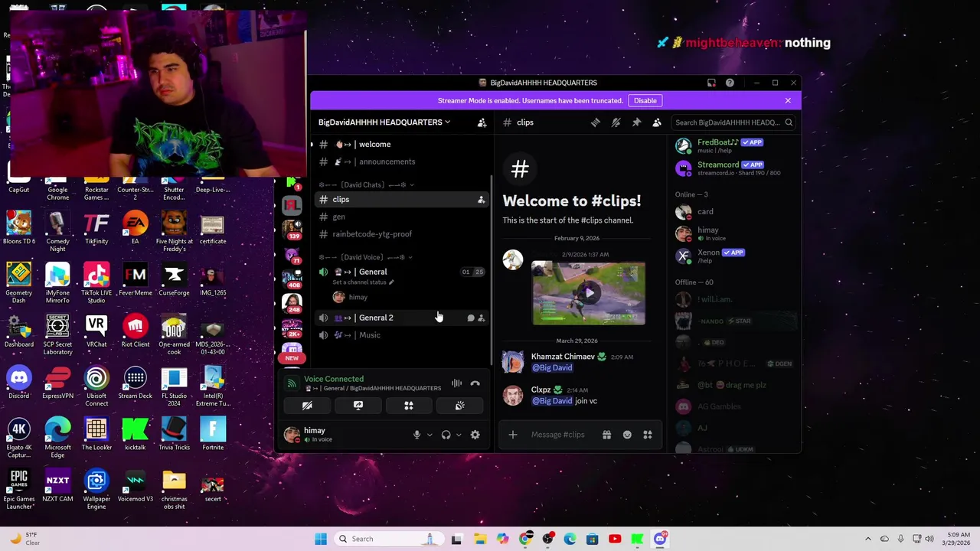
Task: Toggle noise suppression waveform icon
Action: click(x=456, y=383)
